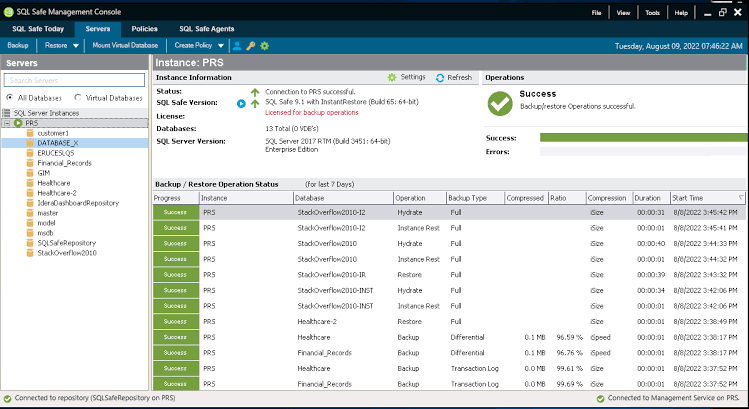Click the Duration column header
Image resolution: width=749 pixels, height=409 pixels.
tap(651, 198)
